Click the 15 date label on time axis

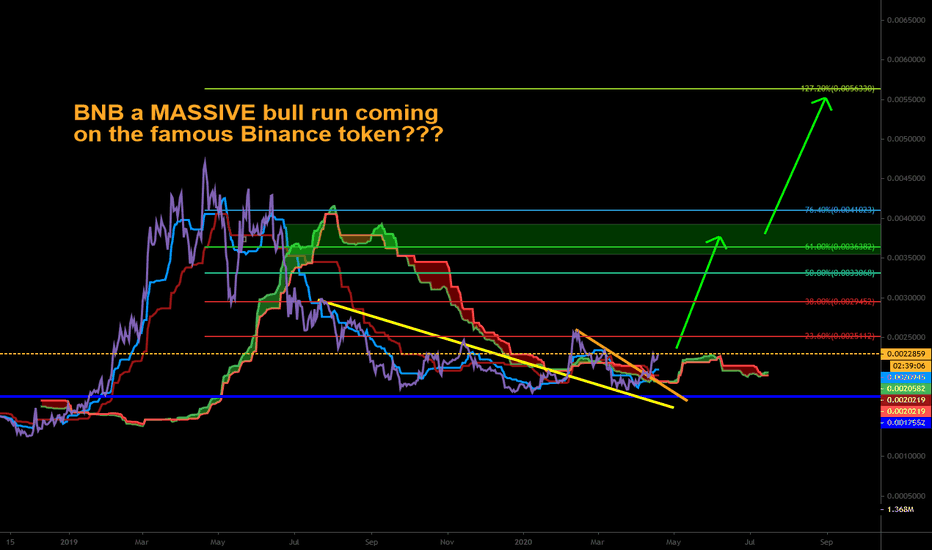click(10, 542)
